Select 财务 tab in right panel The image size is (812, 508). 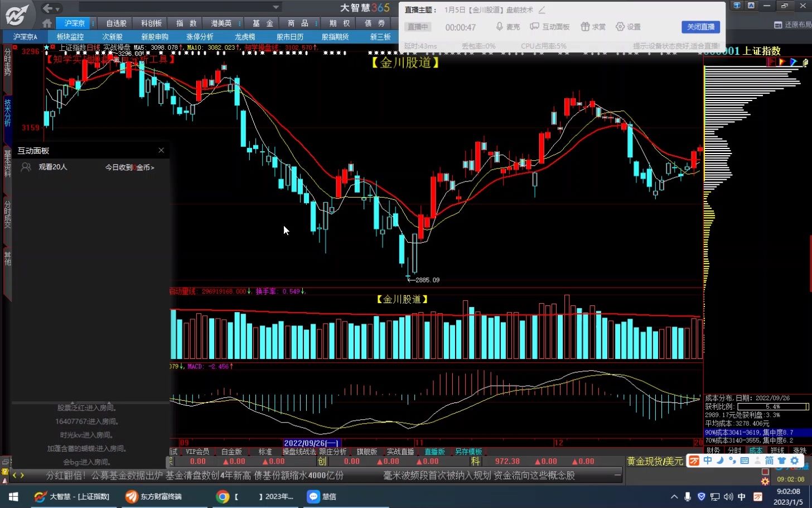click(x=713, y=451)
